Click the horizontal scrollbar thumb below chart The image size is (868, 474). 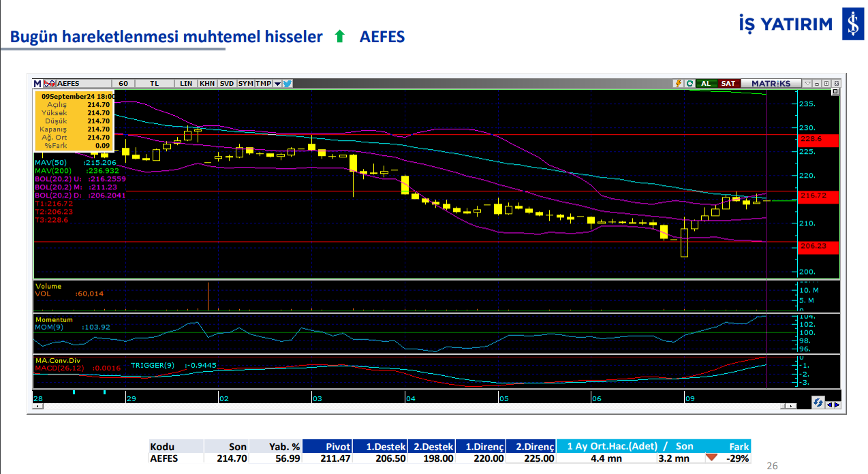[x=782, y=406]
